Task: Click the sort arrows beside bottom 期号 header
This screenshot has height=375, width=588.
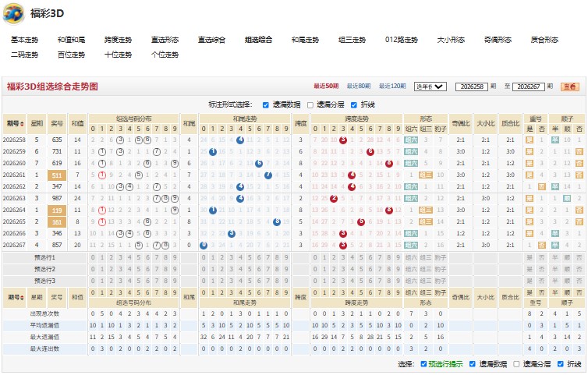Action: tap(22, 297)
